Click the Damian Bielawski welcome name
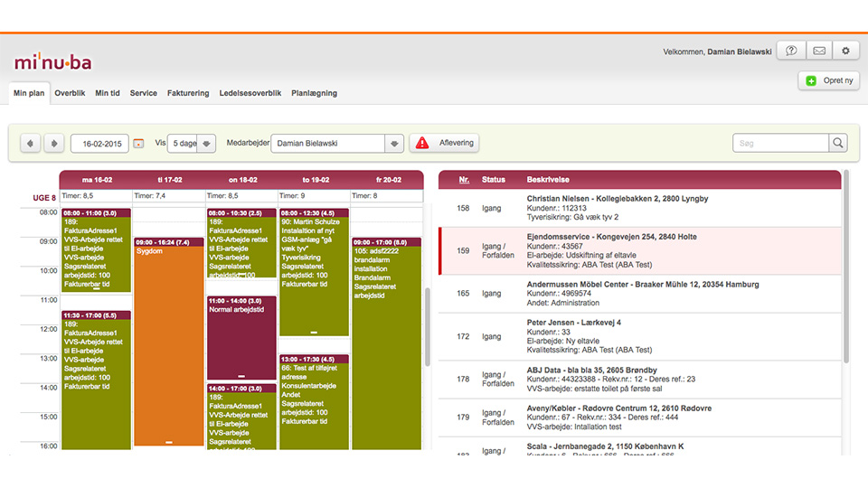This screenshot has width=868, height=488. [x=739, y=52]
